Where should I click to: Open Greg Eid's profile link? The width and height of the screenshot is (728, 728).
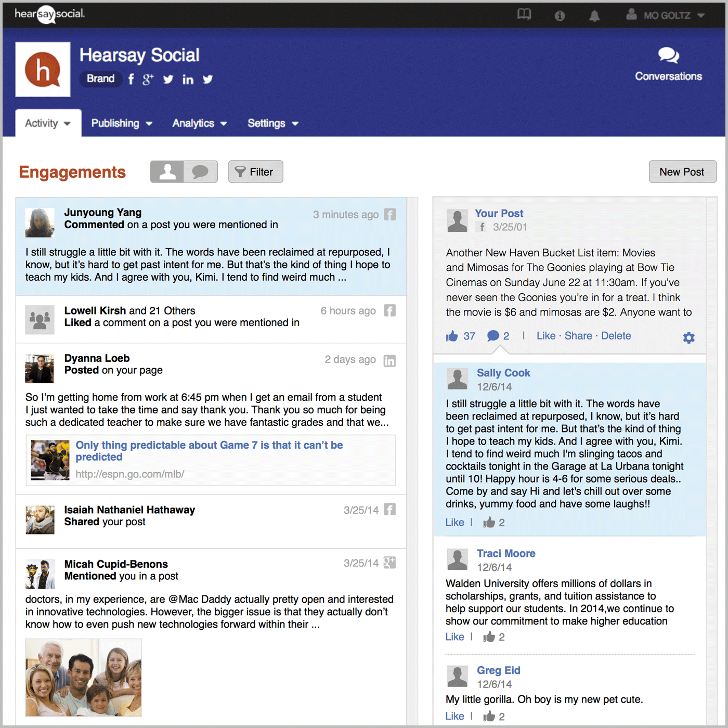(x=499, y=670)
